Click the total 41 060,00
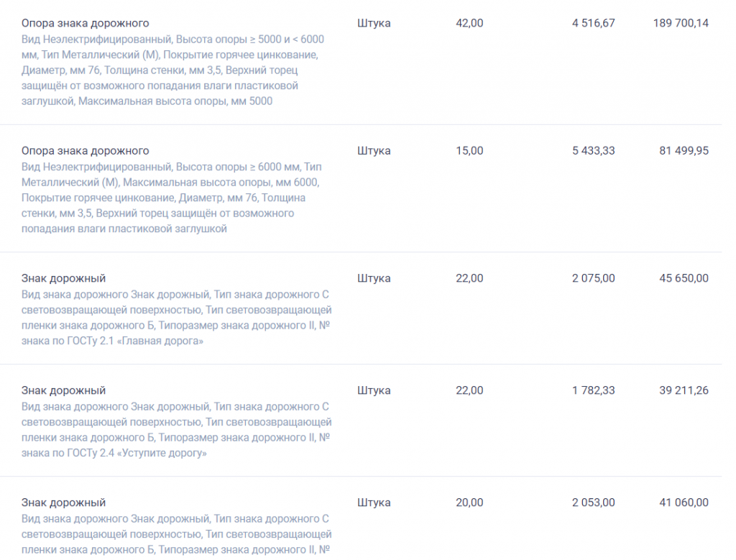Viewport: 736px width, 560px height. (684, 502)
